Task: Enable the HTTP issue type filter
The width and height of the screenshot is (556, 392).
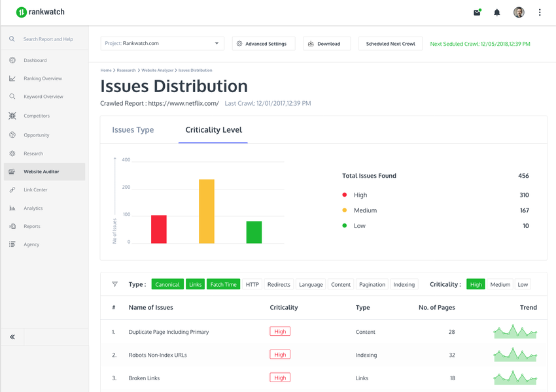Action: (252, 284)
